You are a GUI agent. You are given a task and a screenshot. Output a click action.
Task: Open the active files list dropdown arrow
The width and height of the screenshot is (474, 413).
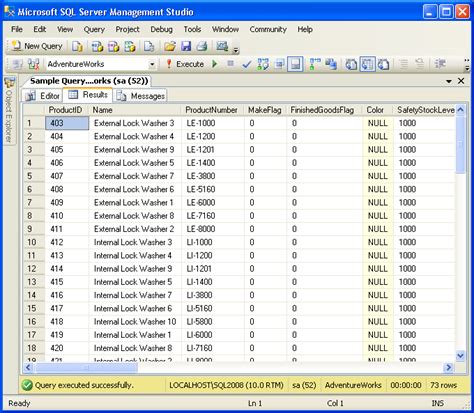pos(449,81)
